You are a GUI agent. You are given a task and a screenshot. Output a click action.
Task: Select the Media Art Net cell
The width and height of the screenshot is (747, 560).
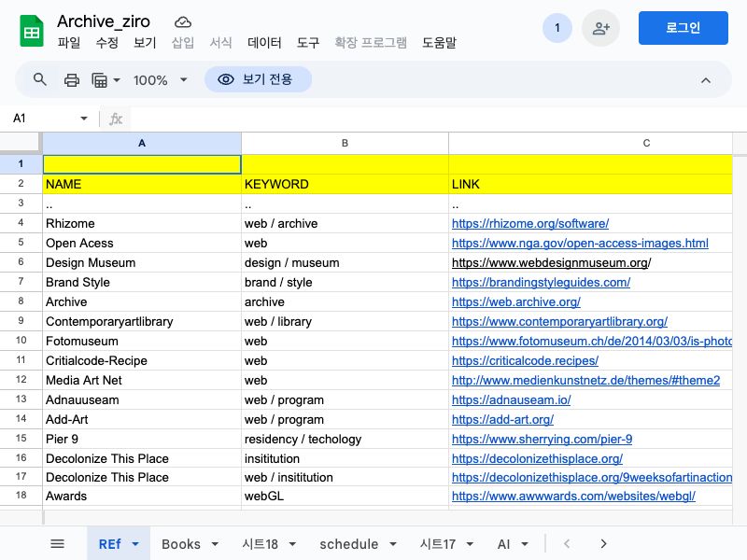(142, 380)
